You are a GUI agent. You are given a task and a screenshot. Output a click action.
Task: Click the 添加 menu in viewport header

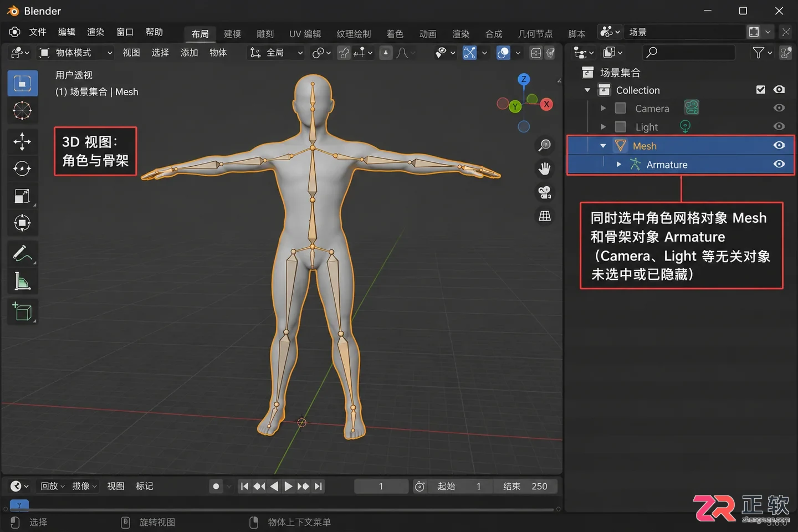click(189, 53)
